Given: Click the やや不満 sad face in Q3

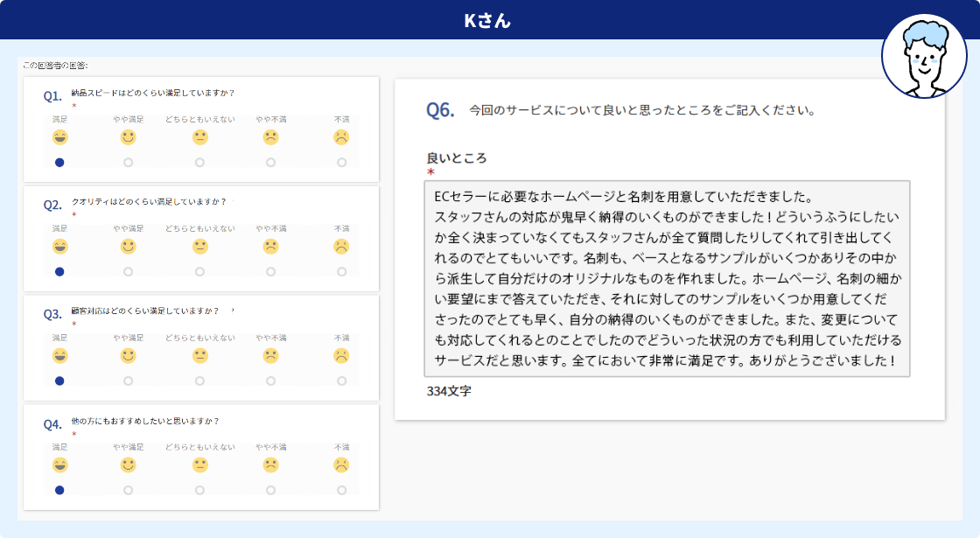Looking at the screenshot, I should (x=271, y=356).
